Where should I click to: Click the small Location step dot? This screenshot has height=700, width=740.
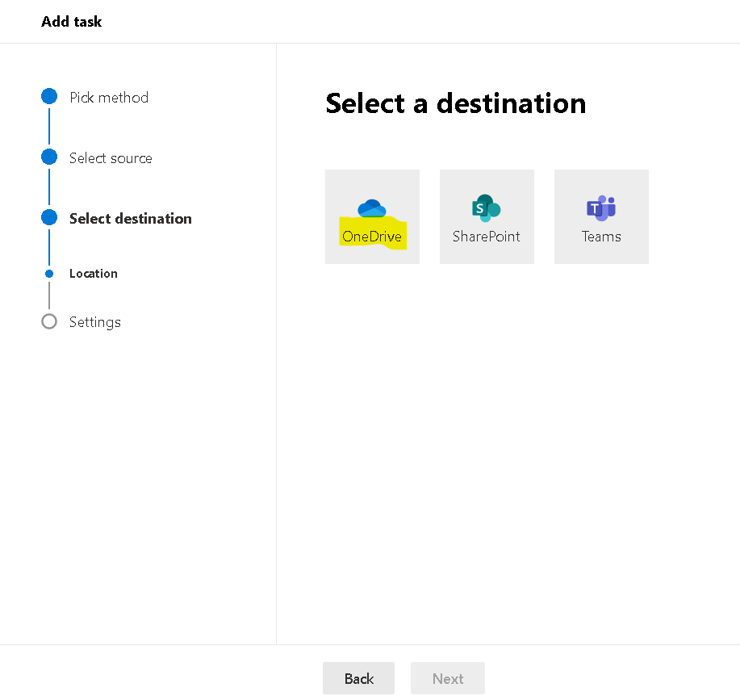click(49, 274)
